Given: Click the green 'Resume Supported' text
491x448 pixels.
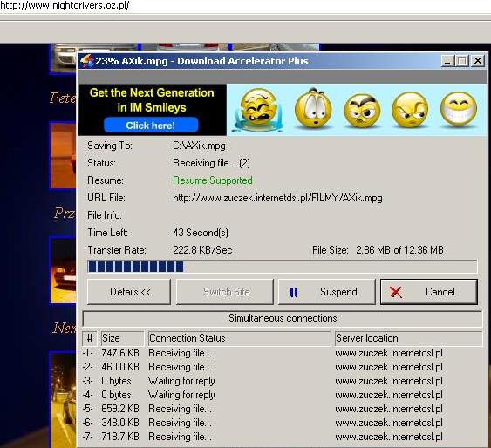Looking at the screenshot, I should [x=212, y=180].
